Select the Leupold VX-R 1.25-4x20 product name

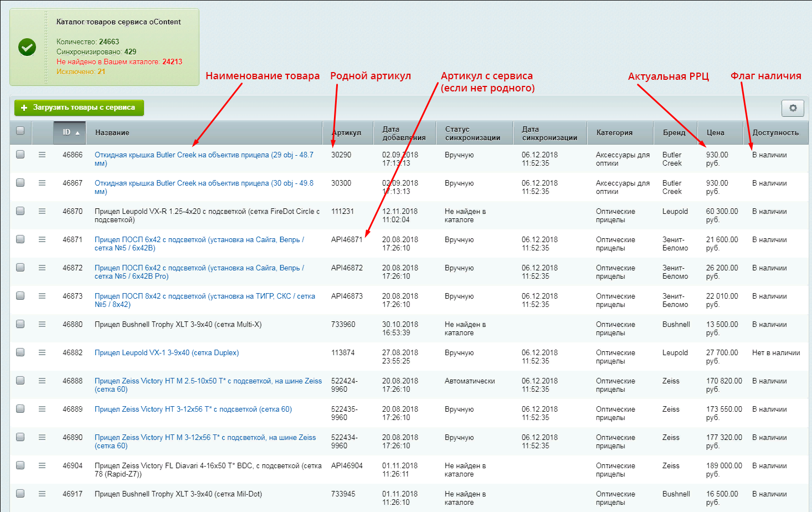[207, 216]
